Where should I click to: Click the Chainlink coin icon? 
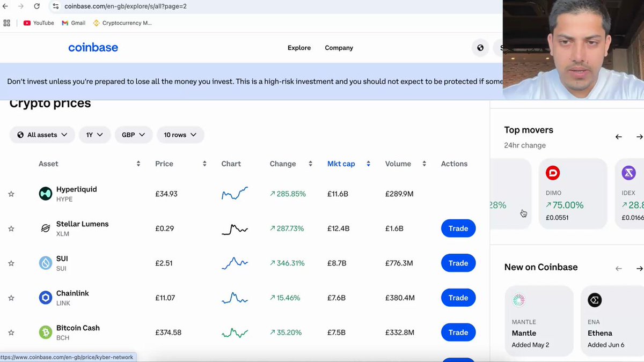click(x=46, y=298)
